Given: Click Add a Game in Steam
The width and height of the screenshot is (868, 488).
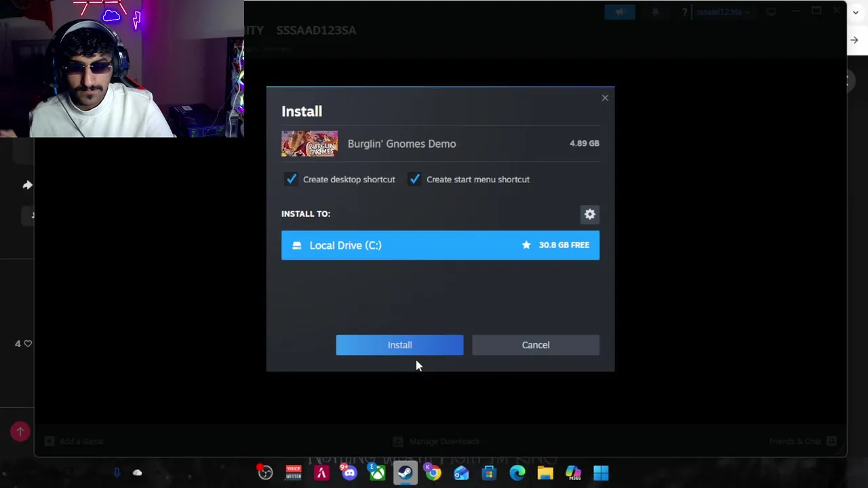Looking at the screenshot, I should click(74, 441).
